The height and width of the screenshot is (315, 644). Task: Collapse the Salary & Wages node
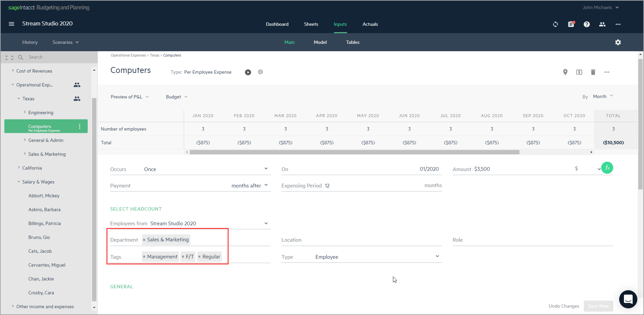point(19,182)
